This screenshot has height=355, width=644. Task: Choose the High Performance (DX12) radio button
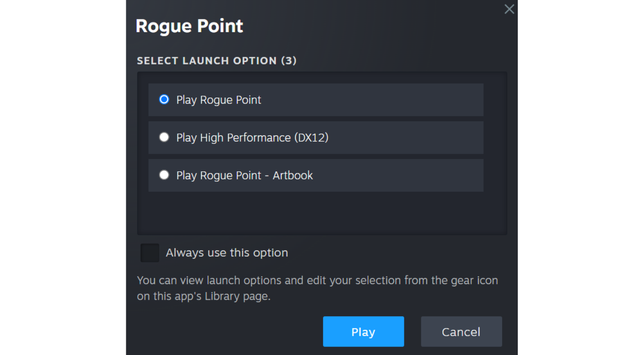click(x=164, y=137)
